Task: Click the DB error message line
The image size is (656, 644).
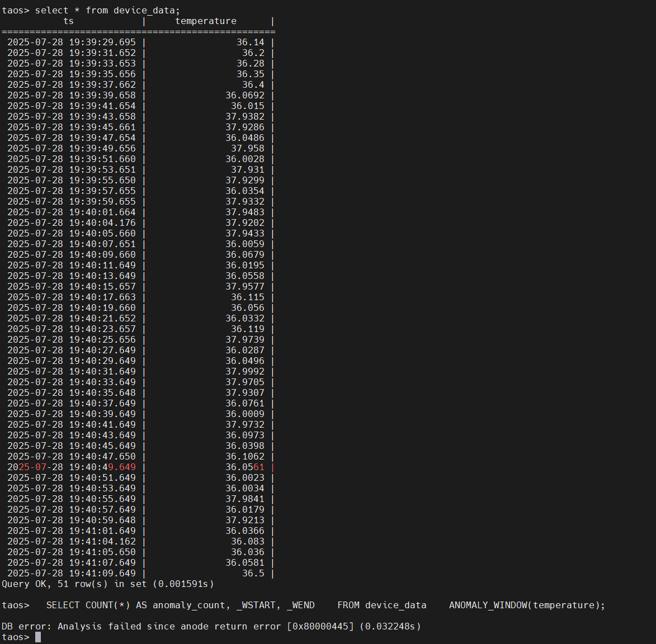Action: coord(211,627)
